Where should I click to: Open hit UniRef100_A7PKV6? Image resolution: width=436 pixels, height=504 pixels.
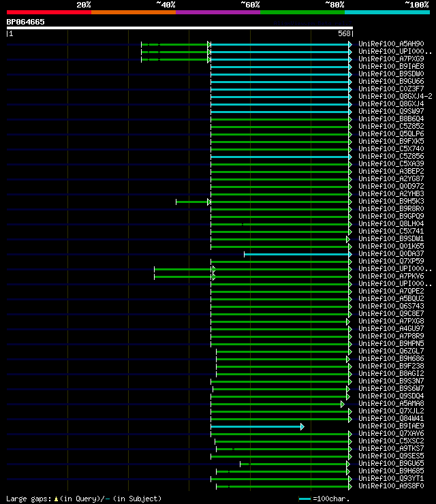391,276
